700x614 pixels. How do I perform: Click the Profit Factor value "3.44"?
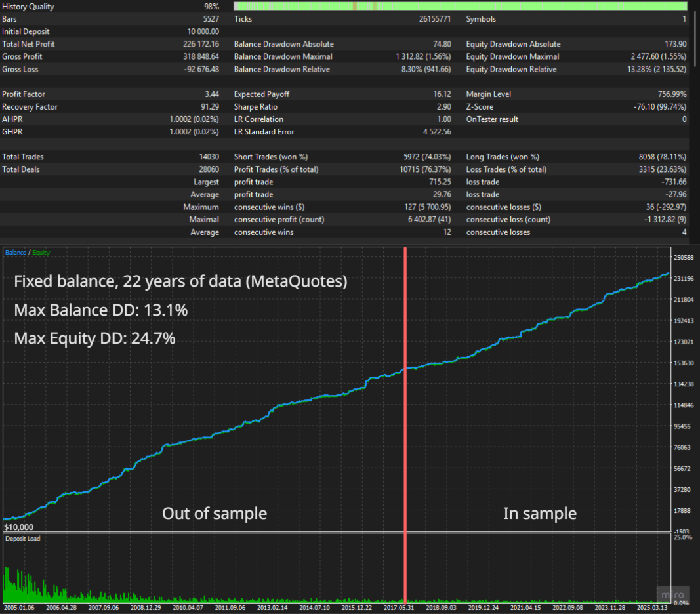tap(212, 94)
